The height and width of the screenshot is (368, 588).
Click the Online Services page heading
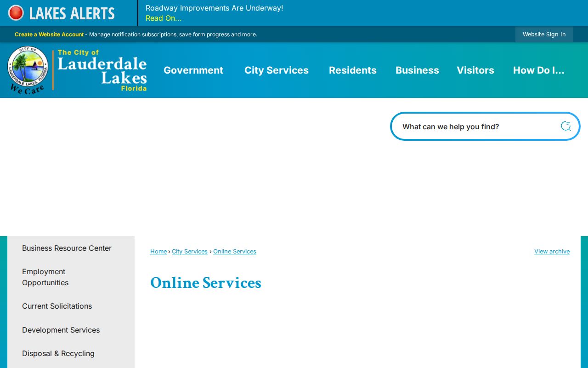coord(206,283)
